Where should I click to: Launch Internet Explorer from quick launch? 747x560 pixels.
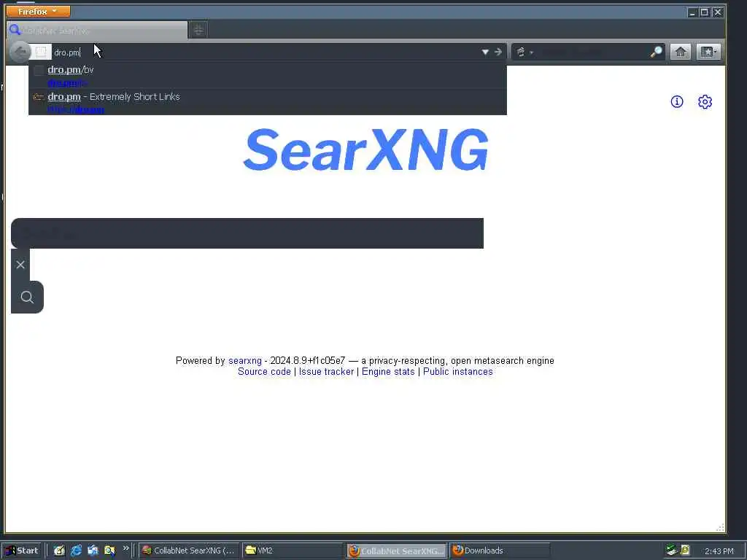(x=76, y=551)
